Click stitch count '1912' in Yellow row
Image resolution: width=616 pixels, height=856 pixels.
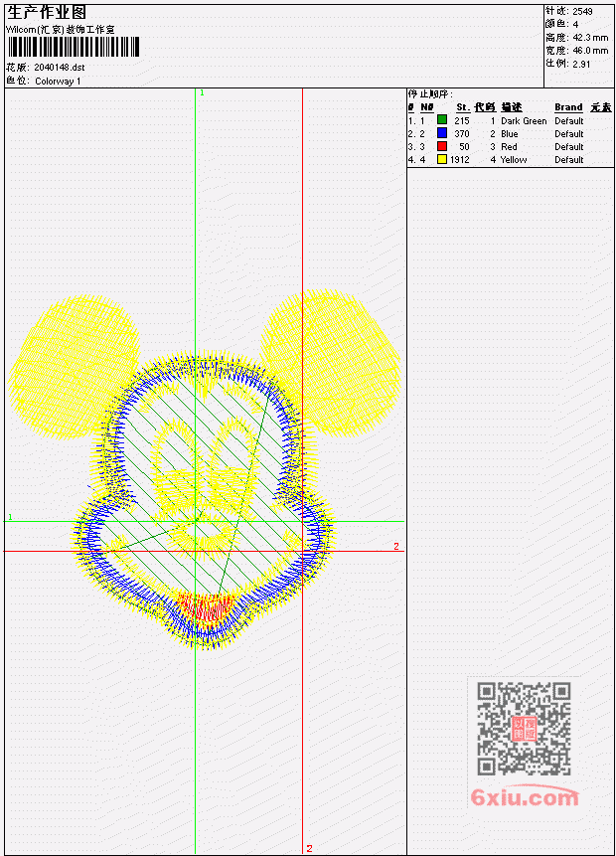459,160
